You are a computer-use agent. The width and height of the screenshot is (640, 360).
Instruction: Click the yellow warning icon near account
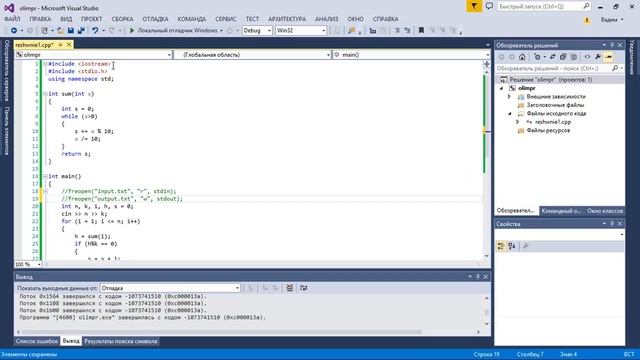[587, 20]
